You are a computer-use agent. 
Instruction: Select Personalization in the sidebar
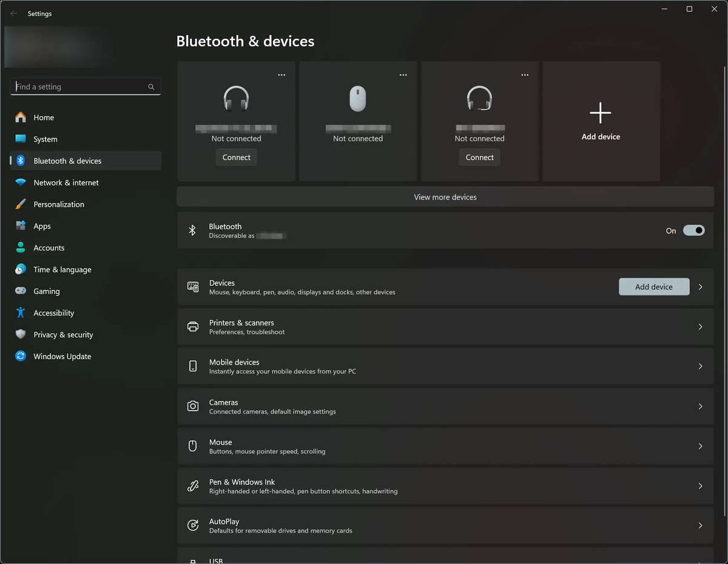(86, 204)
